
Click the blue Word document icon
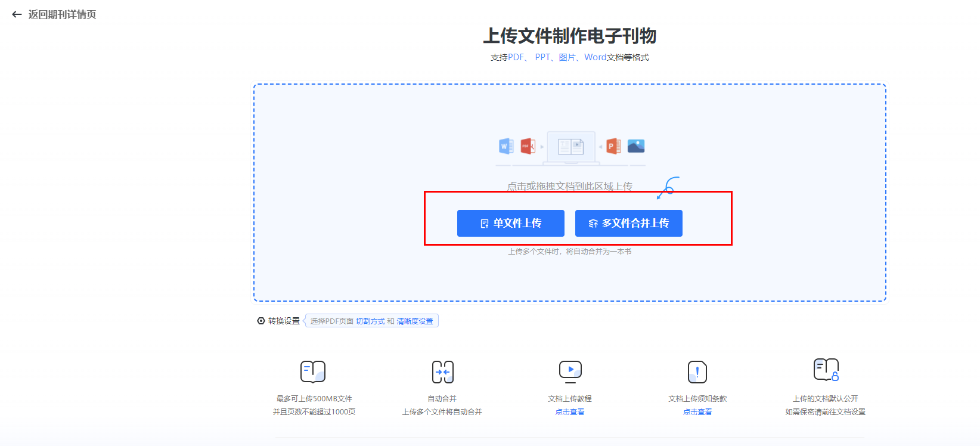pos(505,146)
